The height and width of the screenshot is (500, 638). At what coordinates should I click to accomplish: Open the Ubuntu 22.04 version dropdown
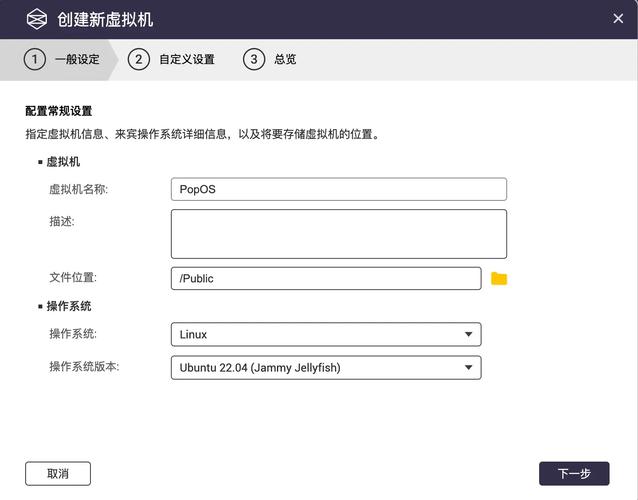(326, 368)
